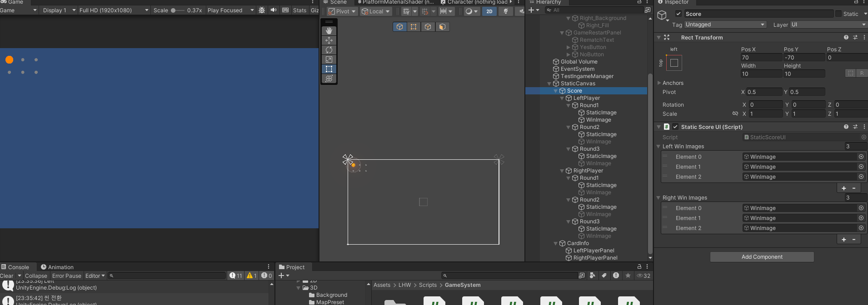Click Stats in the Game view toolbar
Screen dimensions: 868x305
click(299, 10)
